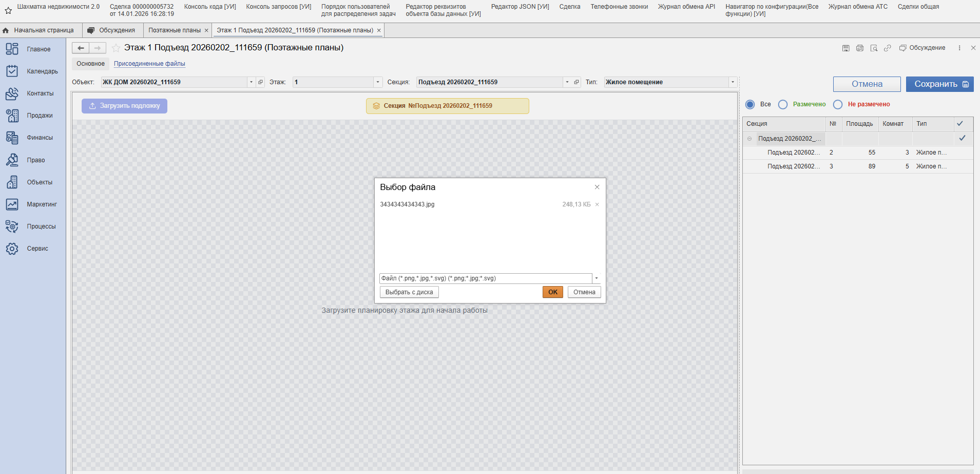Collapse the Подъезд 20260202 tree row

point(750,139)
